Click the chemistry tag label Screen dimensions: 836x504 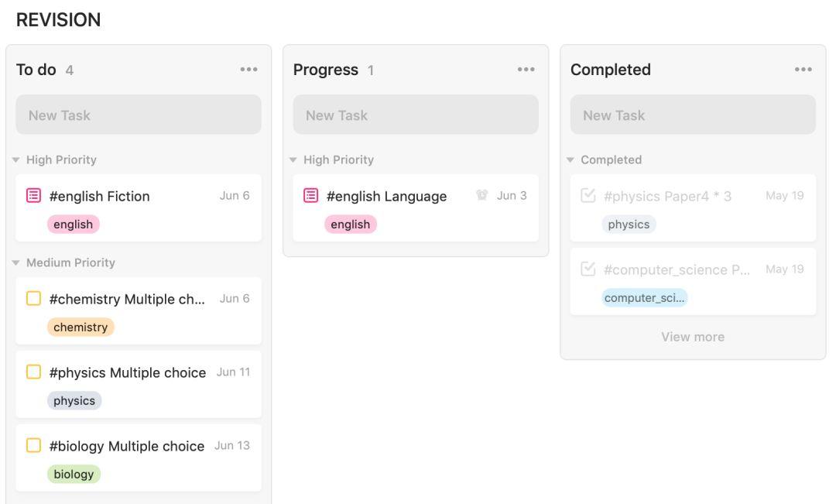pos(81,327)
